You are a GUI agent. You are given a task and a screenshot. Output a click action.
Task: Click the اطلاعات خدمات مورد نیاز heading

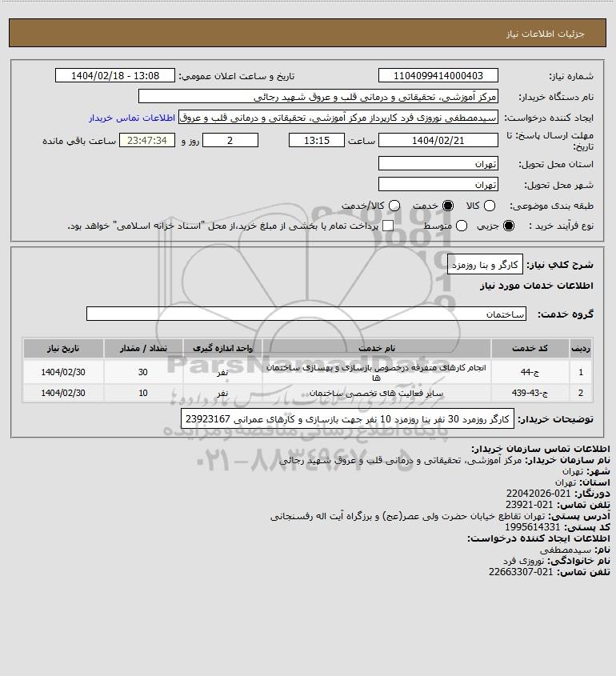537,286
